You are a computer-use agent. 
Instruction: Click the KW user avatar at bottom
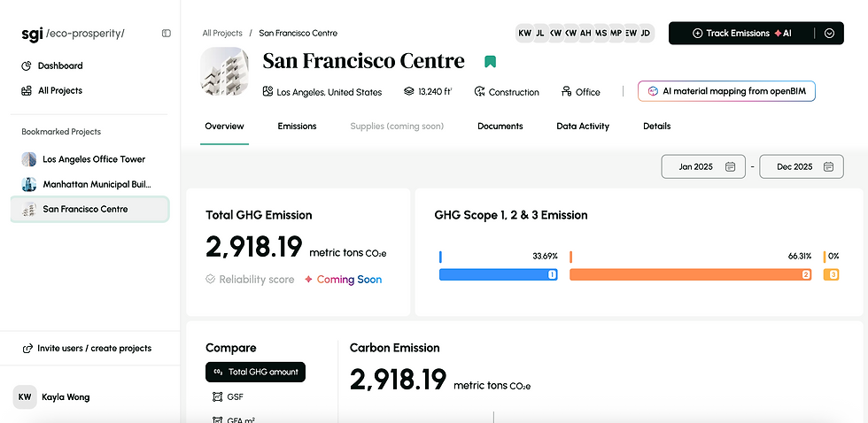(x=25, y=397)
